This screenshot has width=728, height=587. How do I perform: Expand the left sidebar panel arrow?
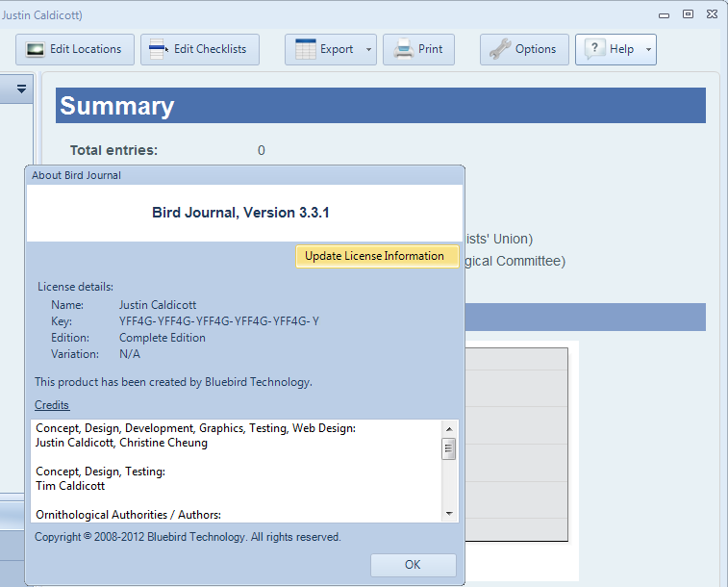21,89
